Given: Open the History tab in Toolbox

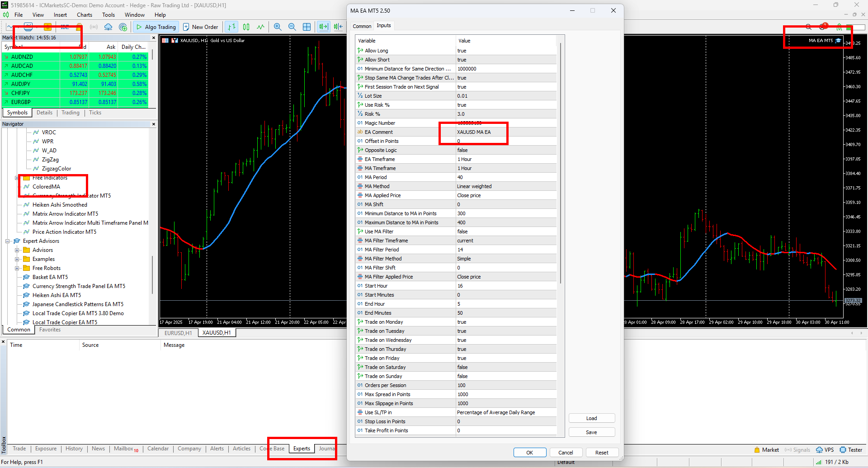Looking at the screenshot, I should [74, 449].
